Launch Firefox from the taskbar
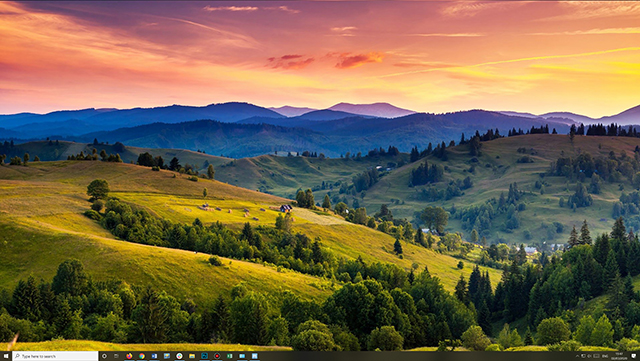The height and width of the screenshot is (361, 640). (x=129, y=356)
